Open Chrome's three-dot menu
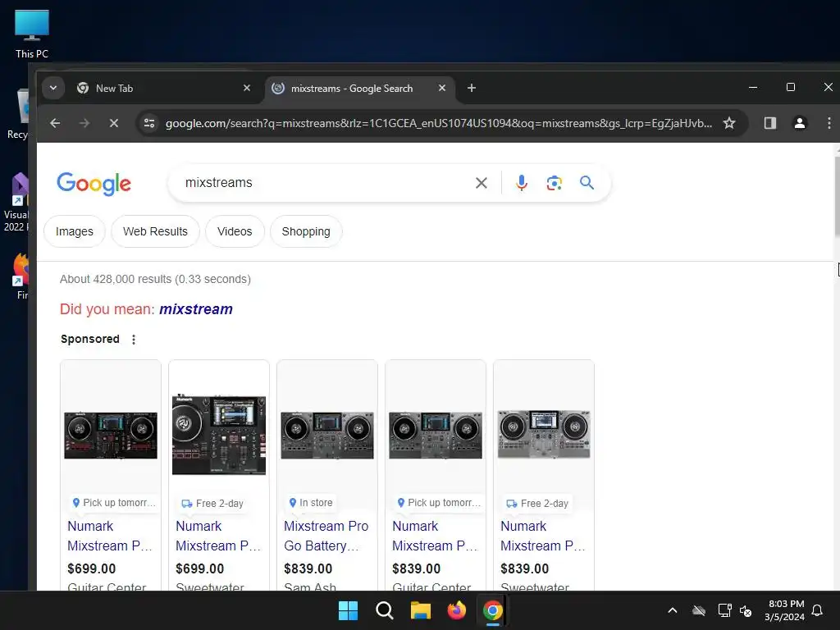Screen dimensions: 840x630 (829, 123)
